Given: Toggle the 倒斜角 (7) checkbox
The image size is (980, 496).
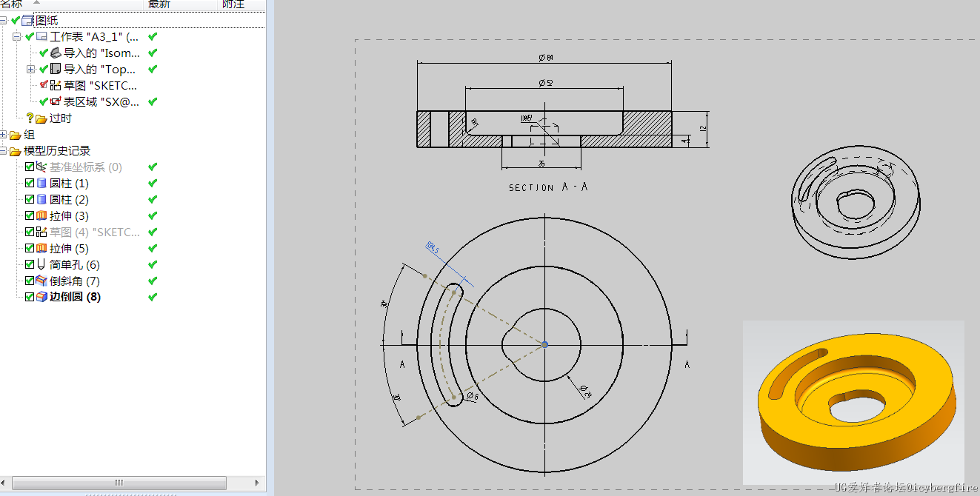Looking at the screenshot, I should 30,281.
